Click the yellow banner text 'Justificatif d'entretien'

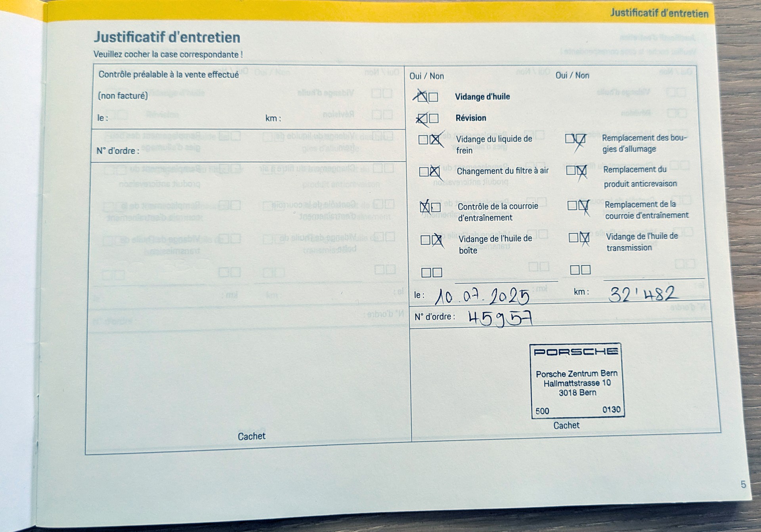pos(659,13)
